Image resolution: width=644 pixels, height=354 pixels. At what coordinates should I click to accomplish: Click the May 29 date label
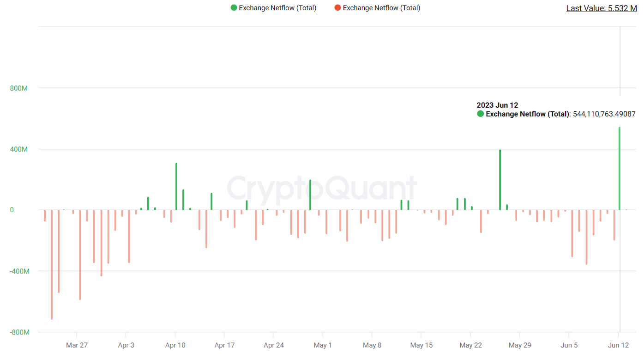[520, 345]
